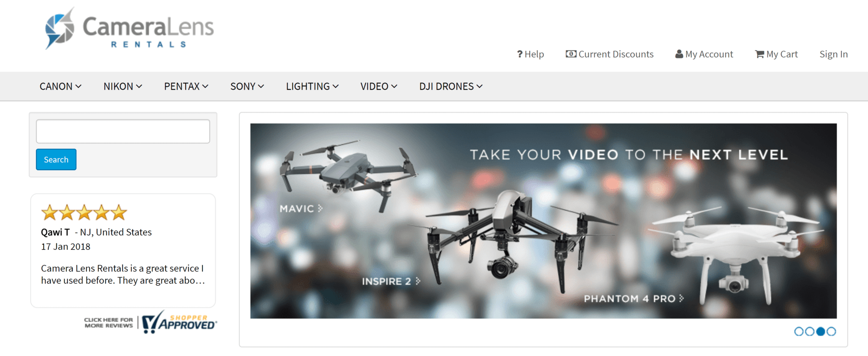Click the Shopper Approved badge

(179, 322)
